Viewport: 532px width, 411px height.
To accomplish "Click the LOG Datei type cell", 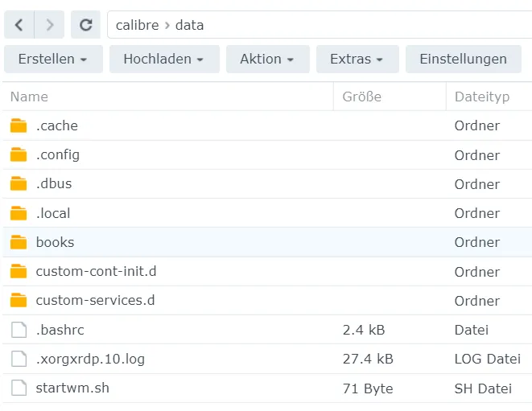I will [x=488, y=359].
